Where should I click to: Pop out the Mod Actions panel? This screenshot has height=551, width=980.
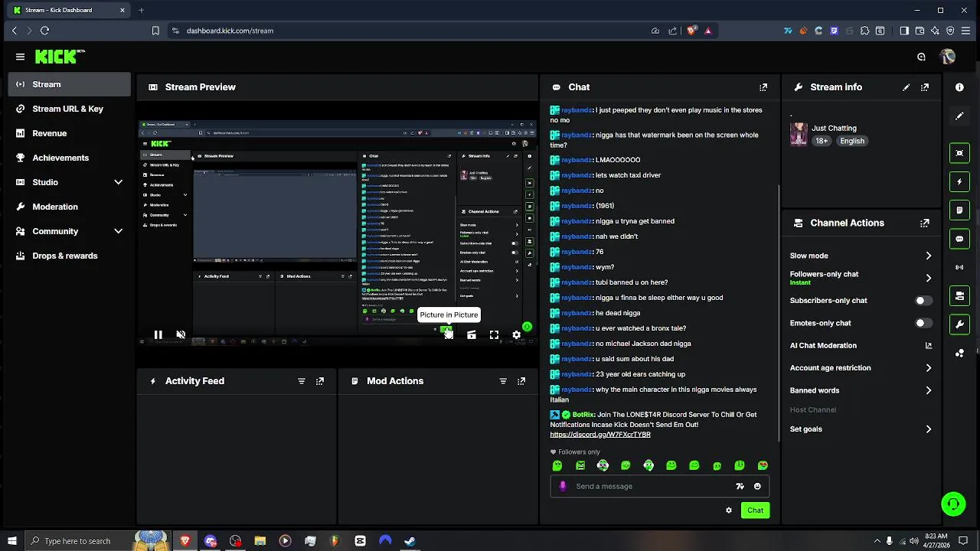[521, 381]
